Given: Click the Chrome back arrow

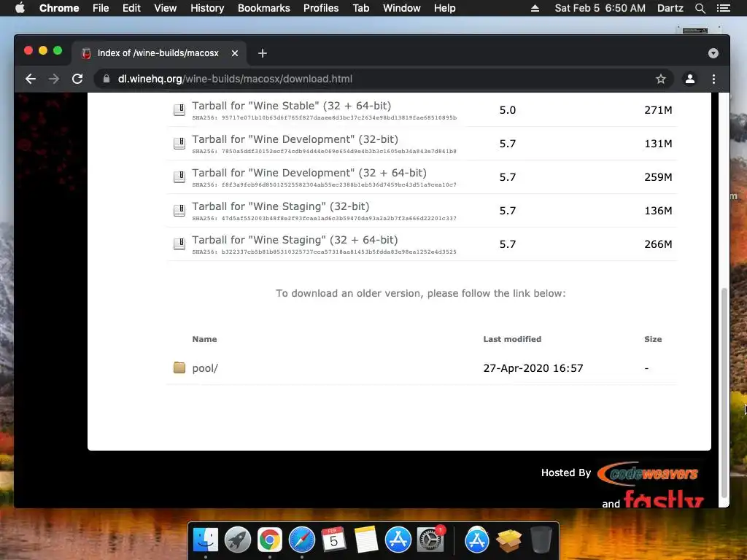Looking at the screenshot, I should tap(31, 79).
